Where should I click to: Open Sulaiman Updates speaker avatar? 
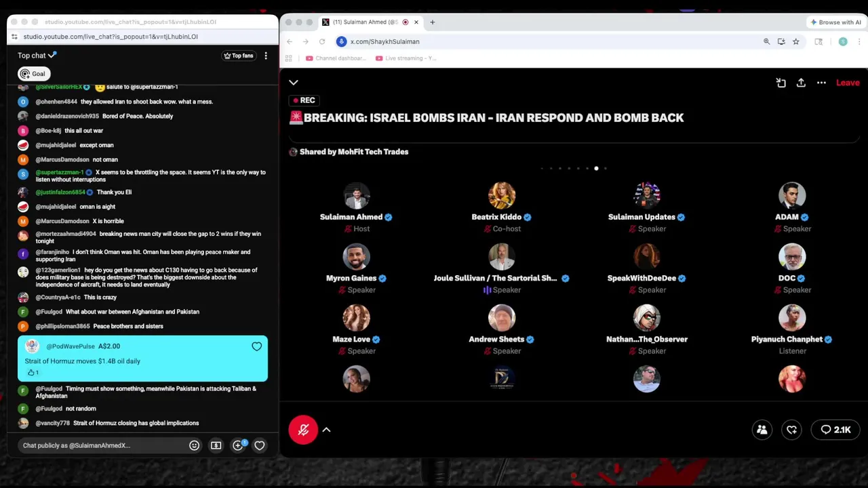click(647, 196)
